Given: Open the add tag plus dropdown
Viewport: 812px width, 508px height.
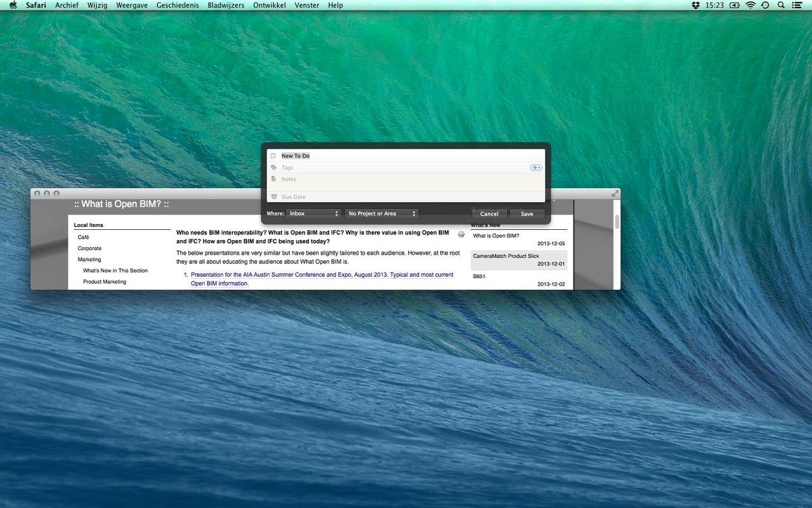Looking at the screenshot, I should [536, 168].
